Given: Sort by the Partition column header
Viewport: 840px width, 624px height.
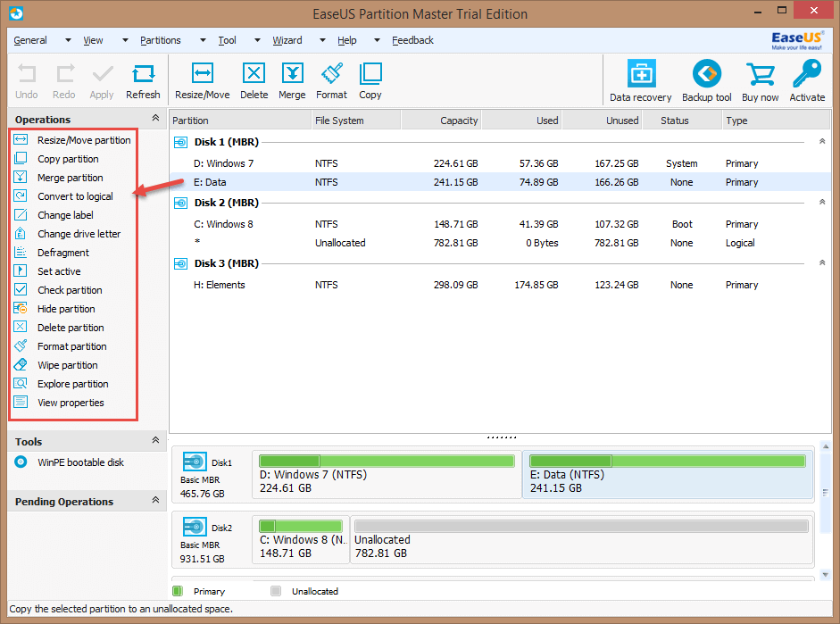Looking at the screenshot, I should click(240, 121).
